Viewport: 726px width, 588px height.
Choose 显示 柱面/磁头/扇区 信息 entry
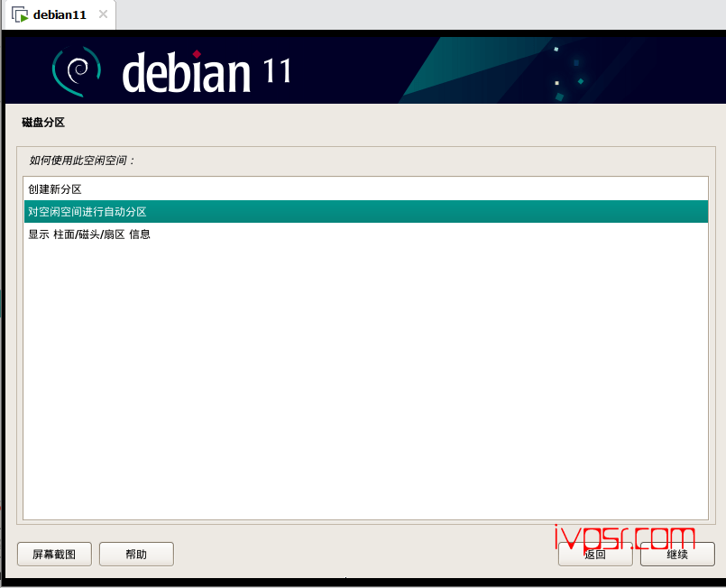(x=366, y=234)
